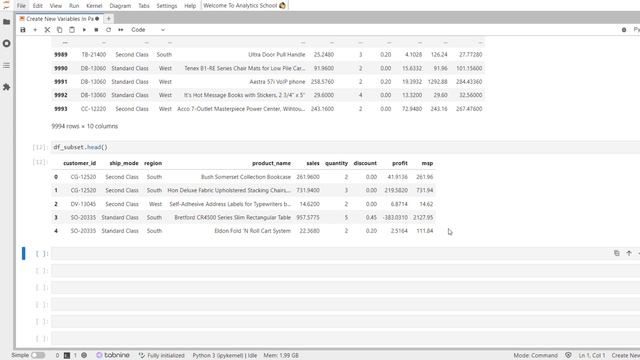Image resolution: width=640 pixels, height=360 pixels.
Task: Click the msp column header
Action: click(x=427, y=163)
